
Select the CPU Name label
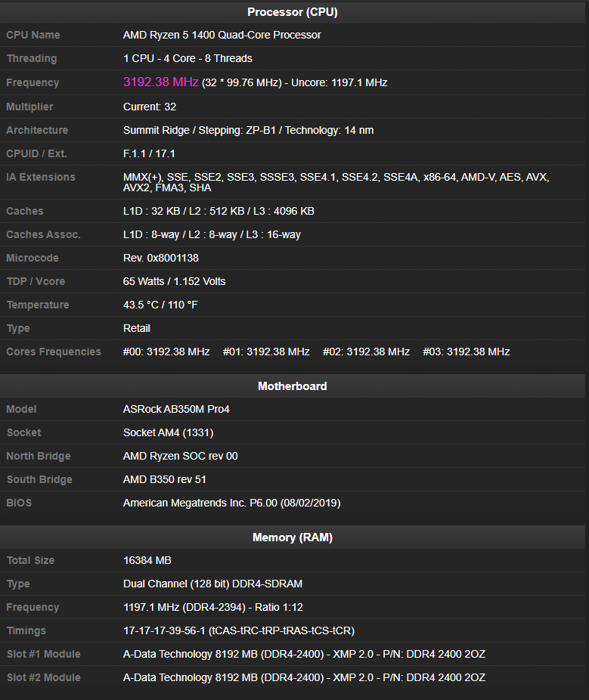pos(33,35)
